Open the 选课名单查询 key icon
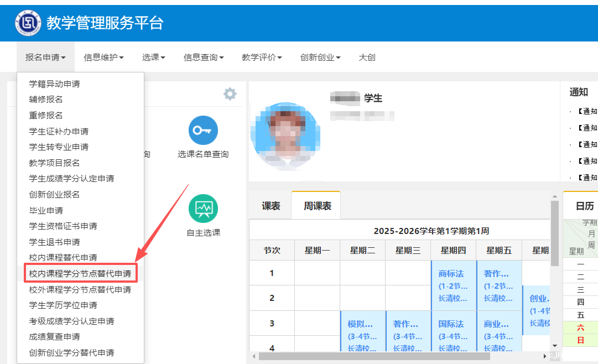This screenshot has height=364, width=598. pyautogui.click(x=203, y=131)
